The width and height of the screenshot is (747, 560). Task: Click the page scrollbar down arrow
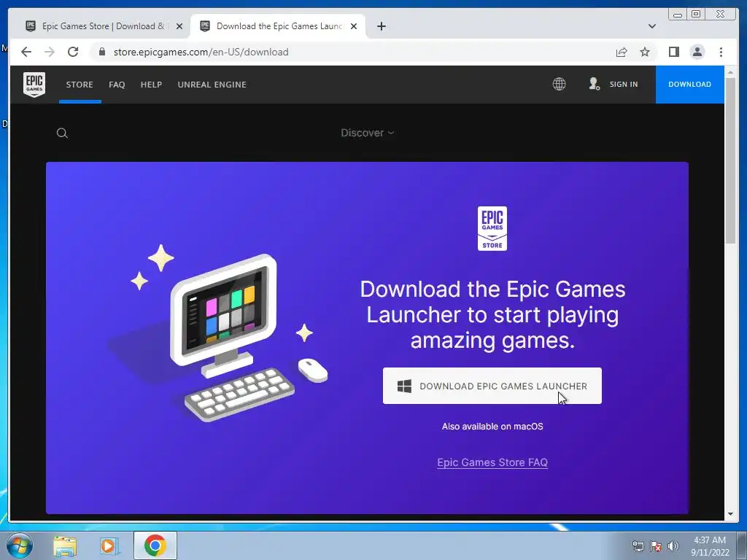(x=730, y=514)
